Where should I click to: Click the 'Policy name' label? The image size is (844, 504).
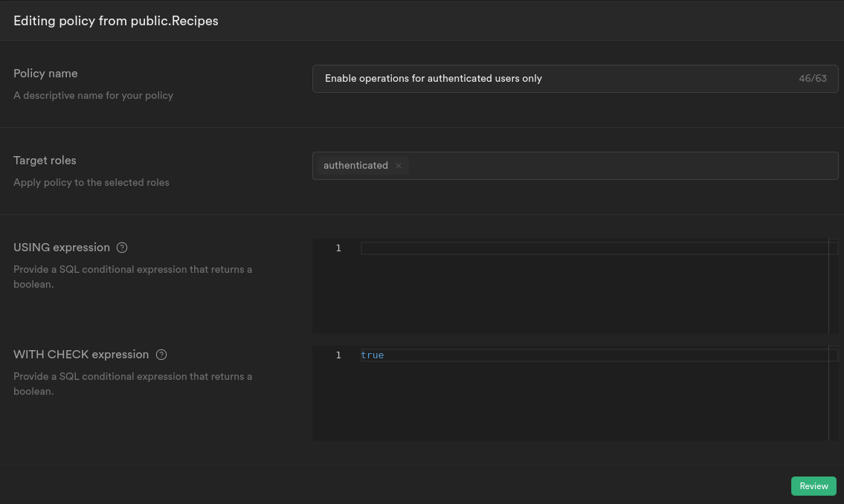pyautogui.click(x=45, y=74)
